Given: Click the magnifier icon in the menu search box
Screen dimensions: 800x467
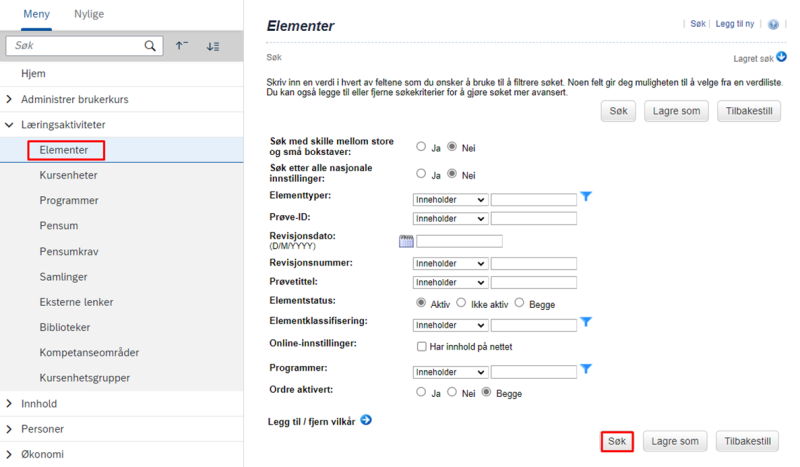Looking at the screenshot, I should coord(149,46).
